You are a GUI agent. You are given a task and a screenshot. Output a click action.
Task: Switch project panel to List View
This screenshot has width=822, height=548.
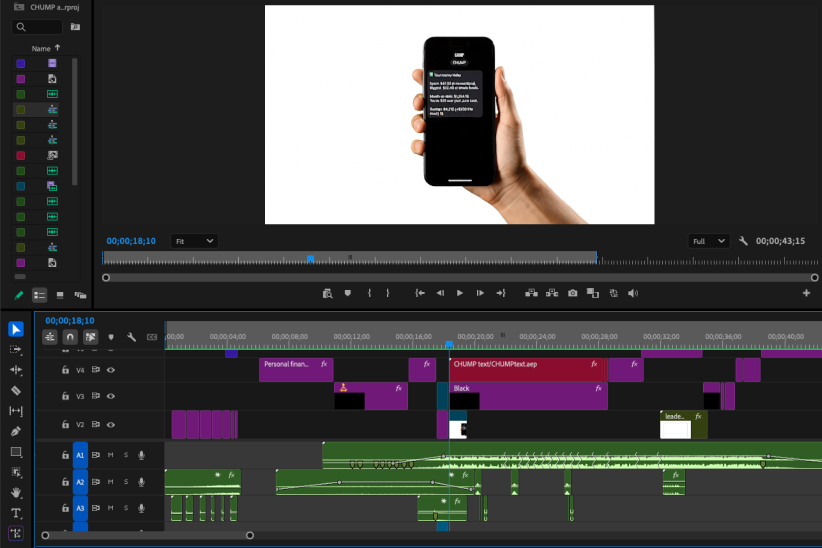39,295
